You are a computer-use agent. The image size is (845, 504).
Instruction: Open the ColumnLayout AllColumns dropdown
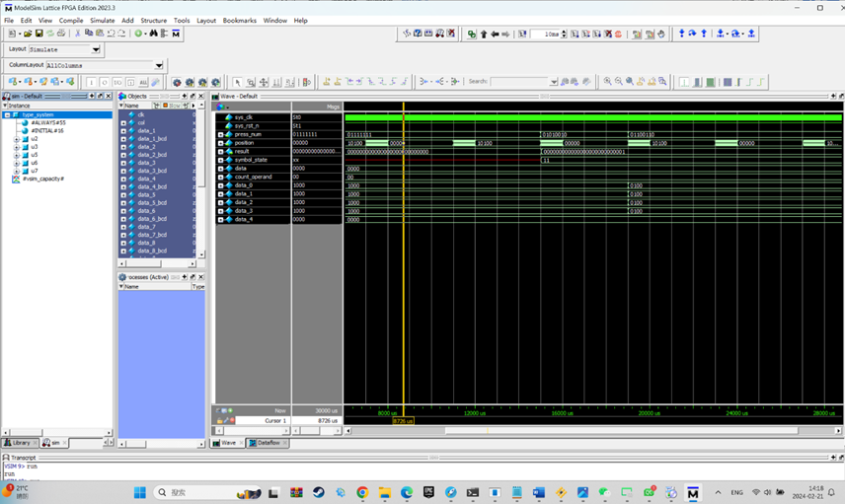(x=159, y=65)
